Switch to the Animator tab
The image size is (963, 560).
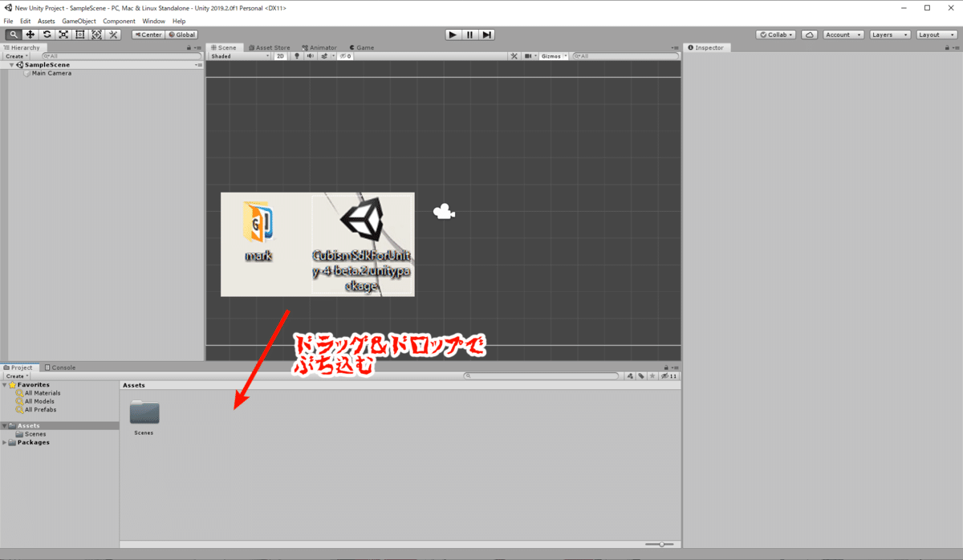319,47
